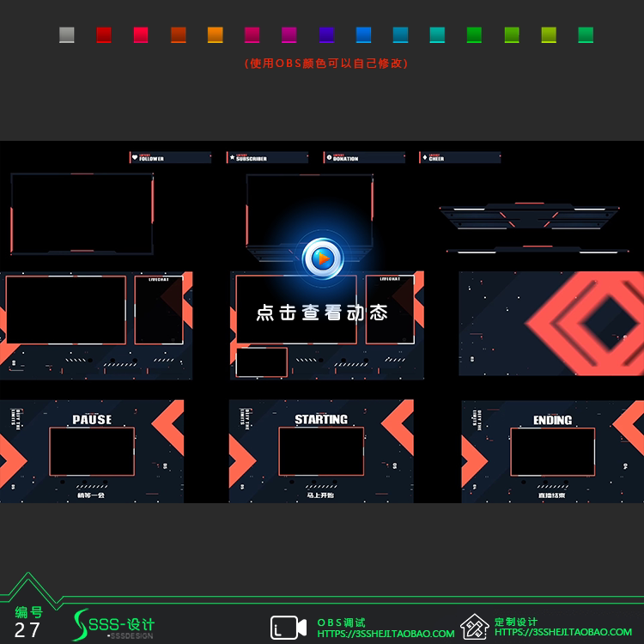Open the camera icon beside OBS调试
This screenshot has height=644, width=644.
289,628
